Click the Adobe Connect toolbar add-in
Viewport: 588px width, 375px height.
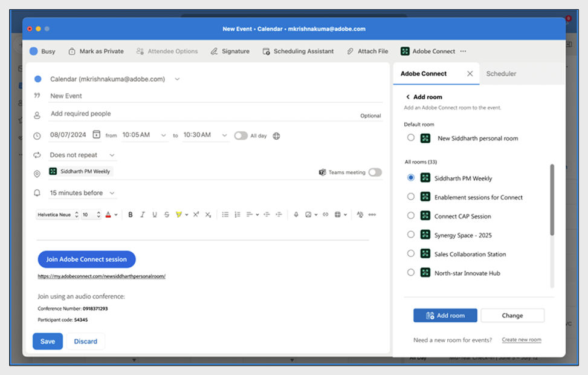pos(428,51)
